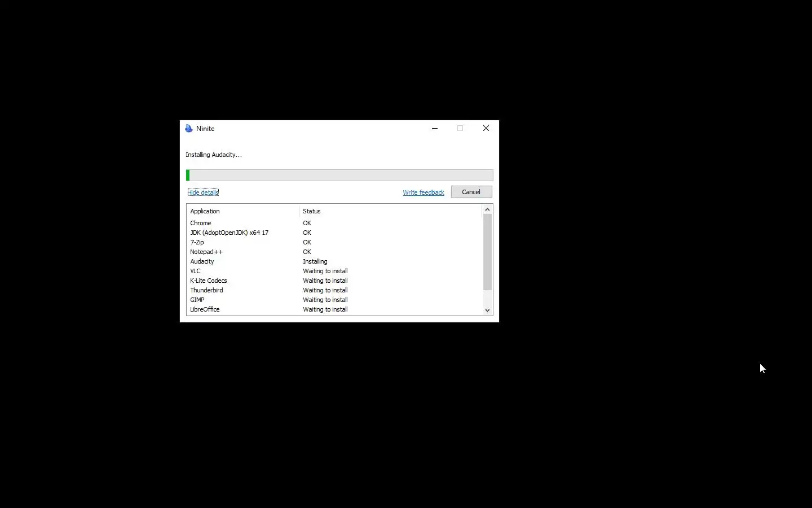812x508 pixels.
Task: Select the Chrome row
Action: pyautogui.click(x=335, y=223)
